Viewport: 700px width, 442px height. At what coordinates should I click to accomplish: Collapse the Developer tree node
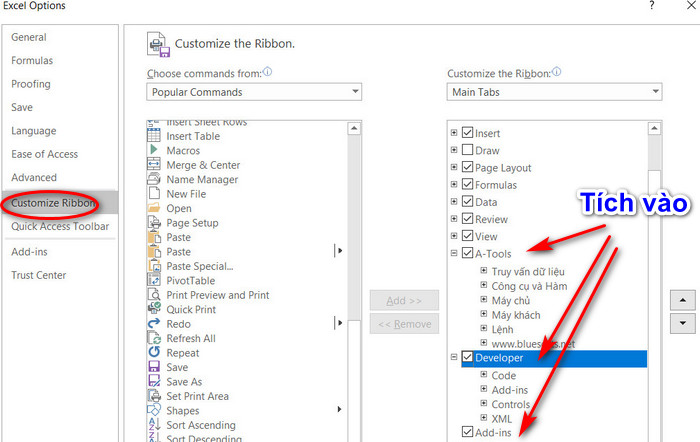tap(454, 357)
